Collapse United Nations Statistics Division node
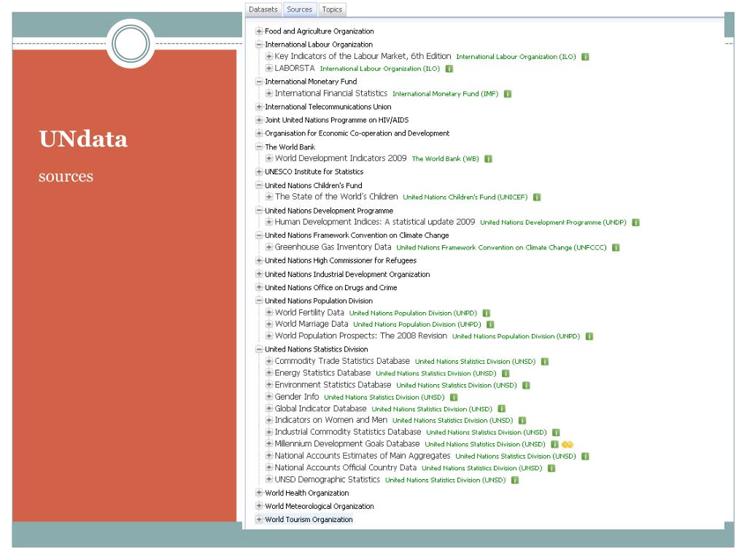This screenshot has height=560, width=747. [x=259, y=349]
